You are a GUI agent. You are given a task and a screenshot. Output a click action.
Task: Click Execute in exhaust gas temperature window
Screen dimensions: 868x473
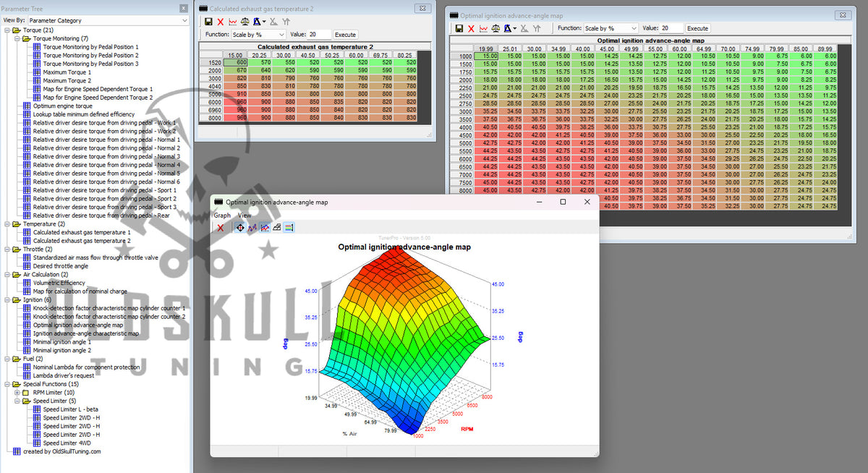pyautogui.click(x=345, y=35)
